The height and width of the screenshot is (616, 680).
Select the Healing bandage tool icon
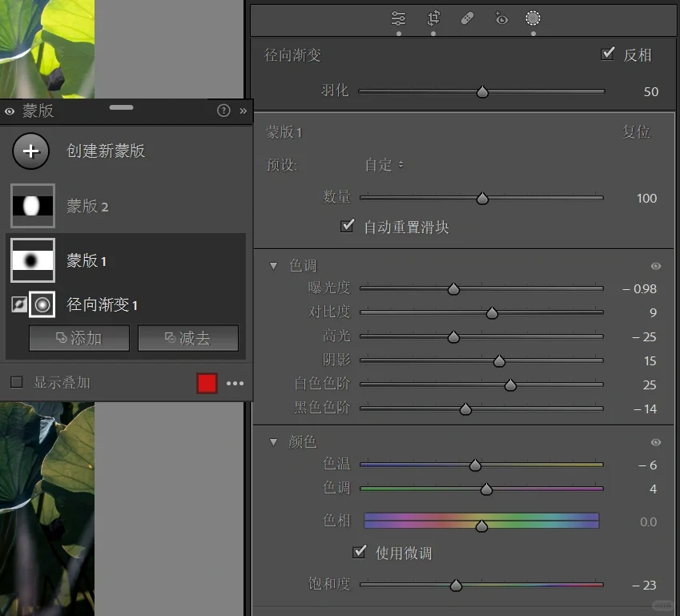467,18
